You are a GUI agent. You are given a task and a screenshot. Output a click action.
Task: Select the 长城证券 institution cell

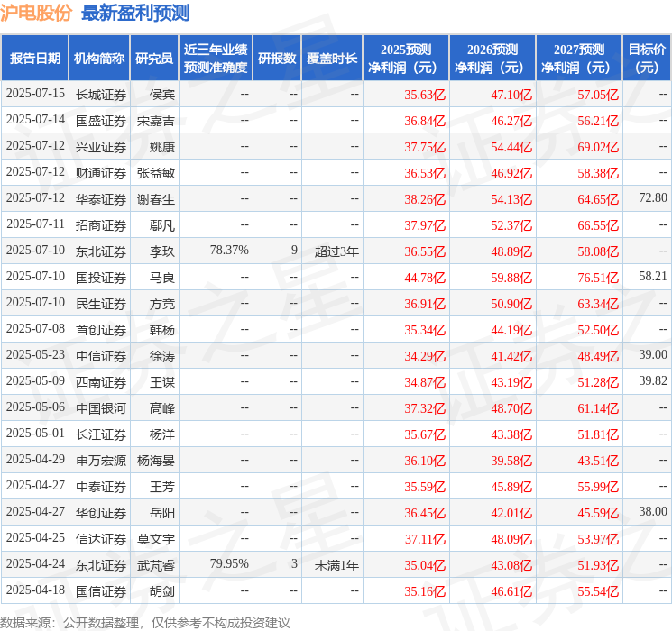click(101, 95)
